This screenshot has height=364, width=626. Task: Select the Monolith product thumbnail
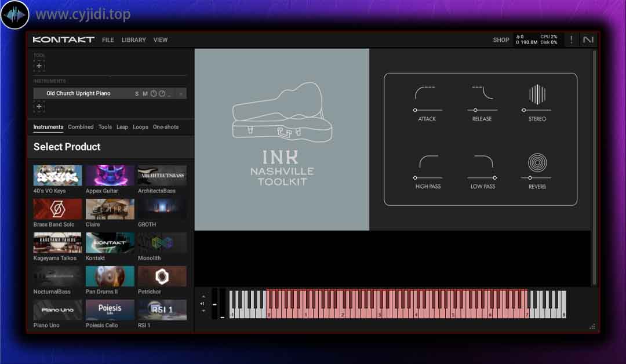[x=162, y=242]
